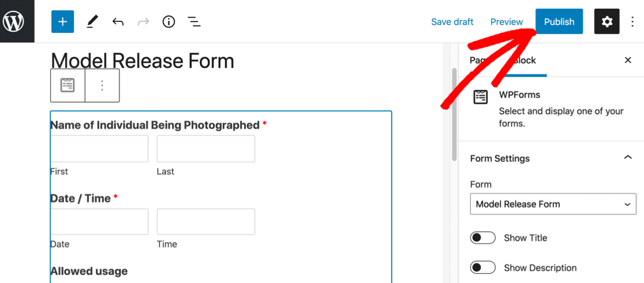
Task: Enable the Show Title toggle
Action: coord(483,238)
